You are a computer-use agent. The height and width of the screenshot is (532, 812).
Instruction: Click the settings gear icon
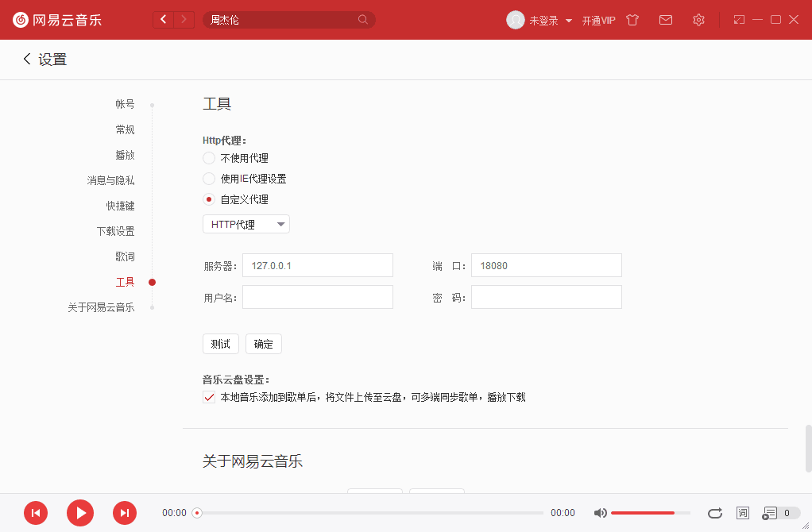[698, 20]
